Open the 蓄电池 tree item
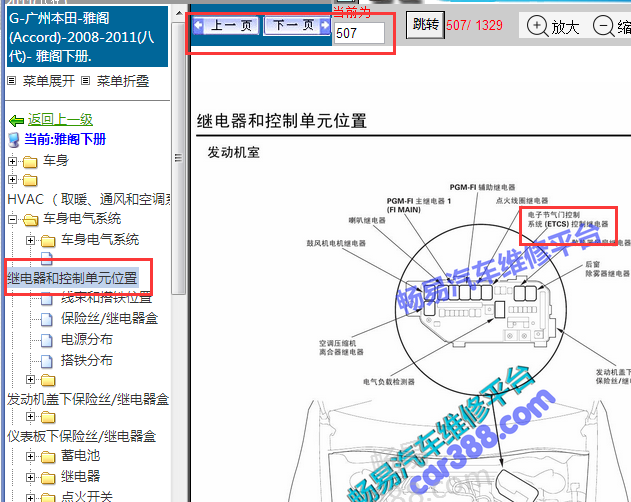 pos(80,456)
